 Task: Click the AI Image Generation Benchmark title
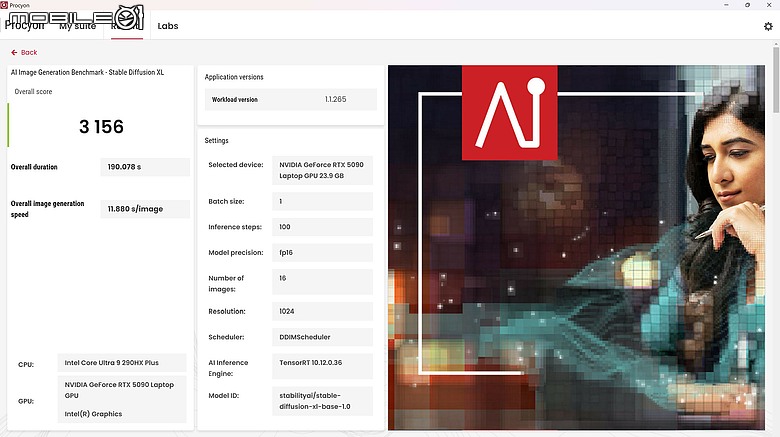point(87,72)
